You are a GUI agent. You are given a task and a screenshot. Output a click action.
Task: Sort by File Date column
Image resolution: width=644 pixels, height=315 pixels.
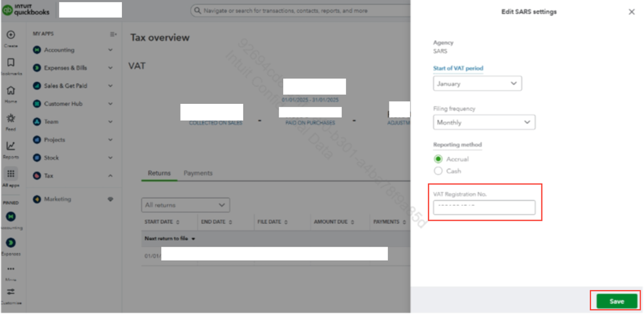[x=272, y=221]
